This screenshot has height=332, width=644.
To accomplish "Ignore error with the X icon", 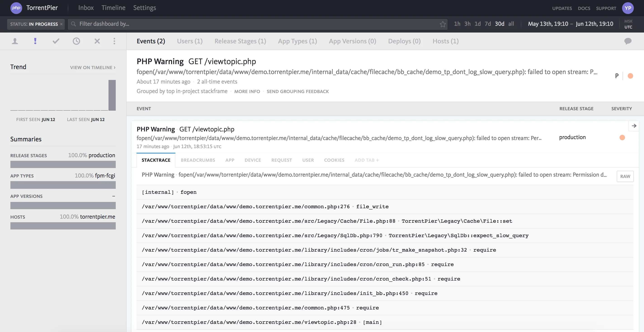I will tap(97, 41).
